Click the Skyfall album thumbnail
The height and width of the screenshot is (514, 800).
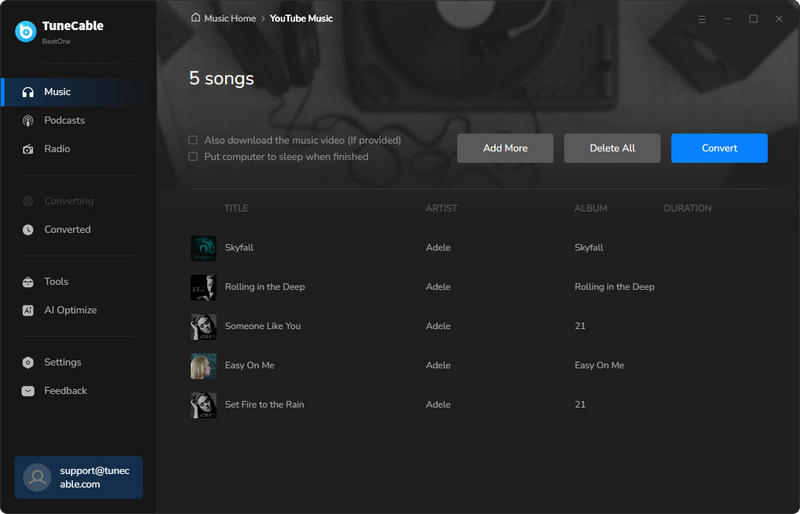click(204, 248)
